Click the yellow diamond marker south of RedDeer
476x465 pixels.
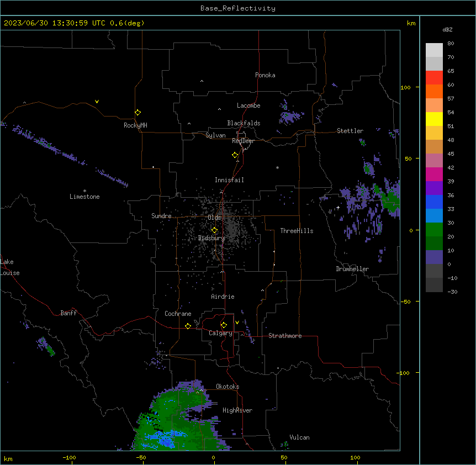coord(235,155)
